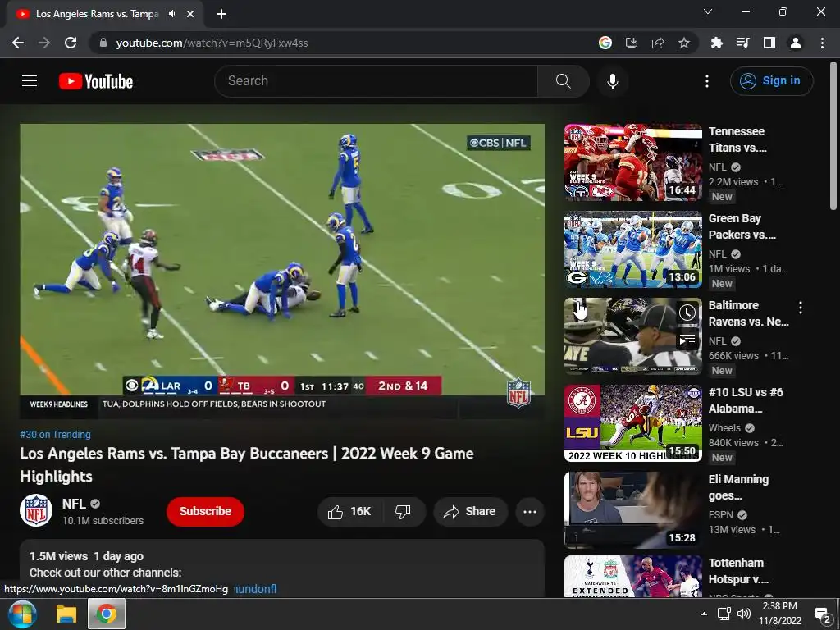Open volume control in system tray
Viewport: 840px width, 630px height.
(x=743, y=614)
